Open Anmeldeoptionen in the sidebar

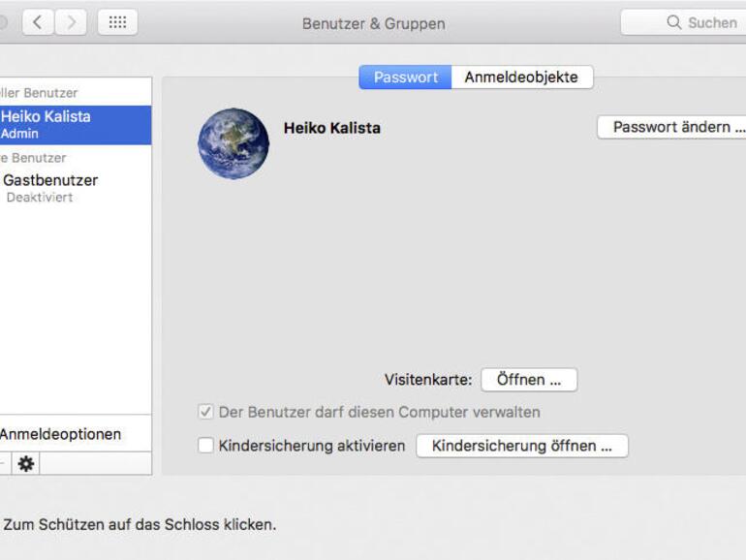click(x=76, y=433)
